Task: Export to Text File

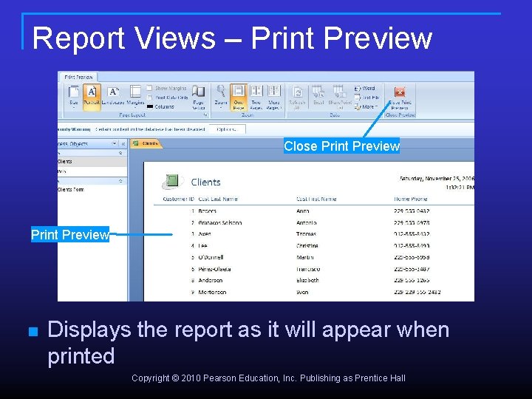Action: pyautogui.click(x=366, y=98)
